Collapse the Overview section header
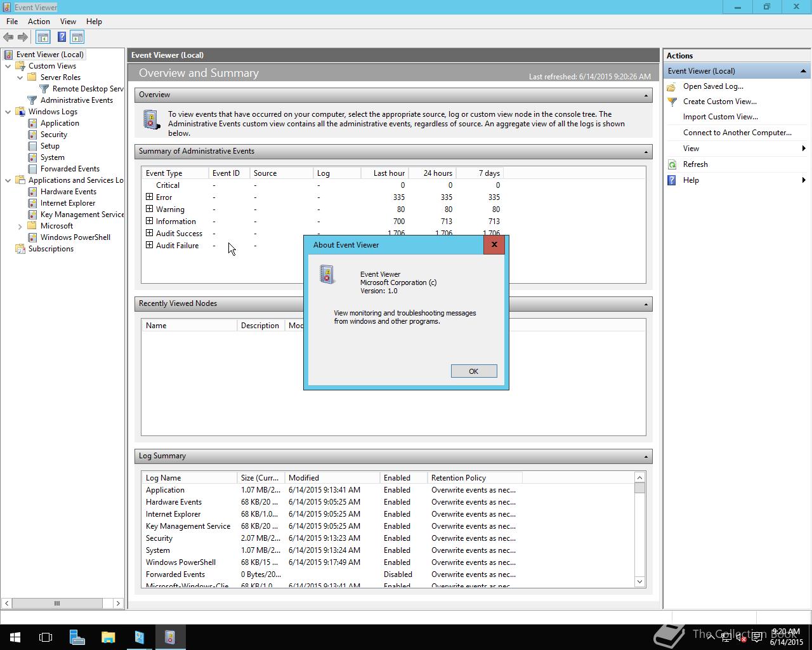 point(646,95)
